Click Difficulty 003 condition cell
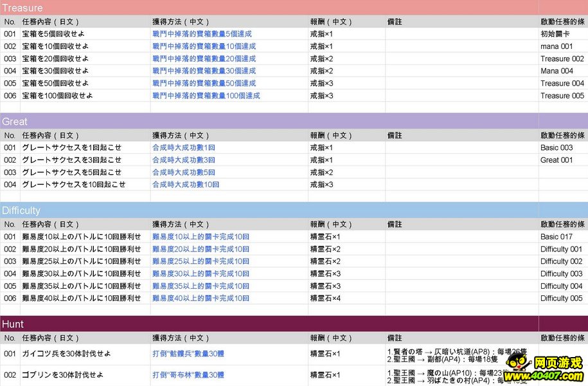Screen dimensions: 588x386 click(563, 273)
